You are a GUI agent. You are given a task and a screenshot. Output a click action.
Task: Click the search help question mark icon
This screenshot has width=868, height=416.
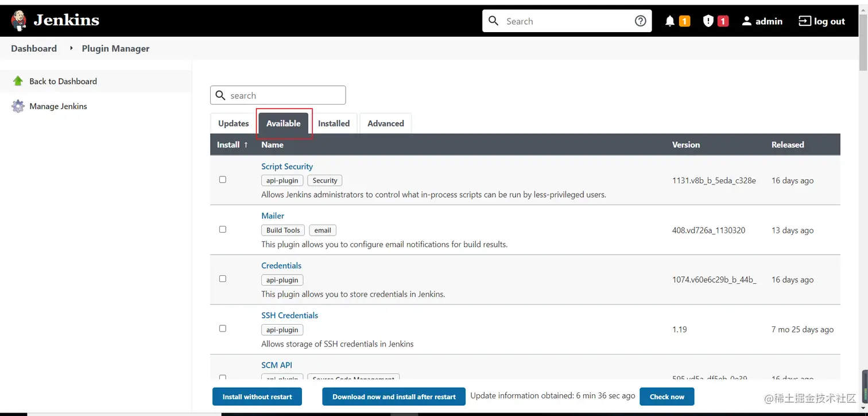click(x=640, y=21)
